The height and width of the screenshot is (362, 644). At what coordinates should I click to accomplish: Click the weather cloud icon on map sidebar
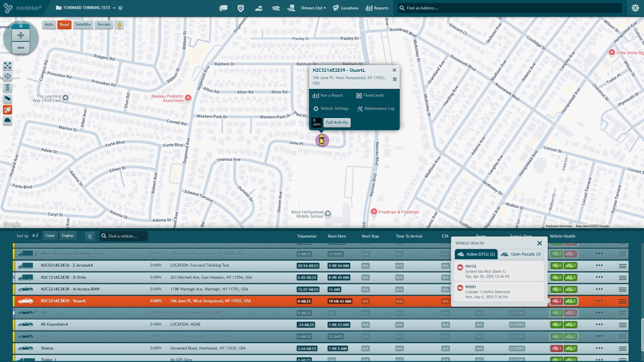(7, 120)
